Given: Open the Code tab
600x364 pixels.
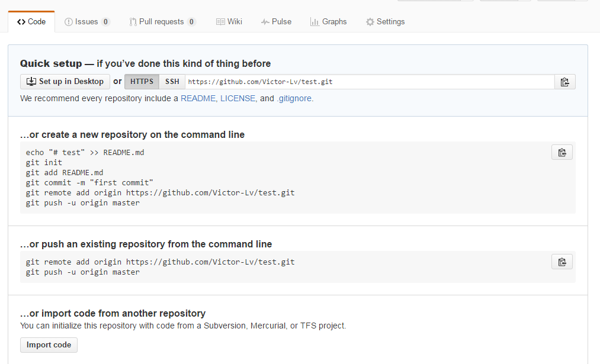Looking at the screenshot, I should 31,22.
